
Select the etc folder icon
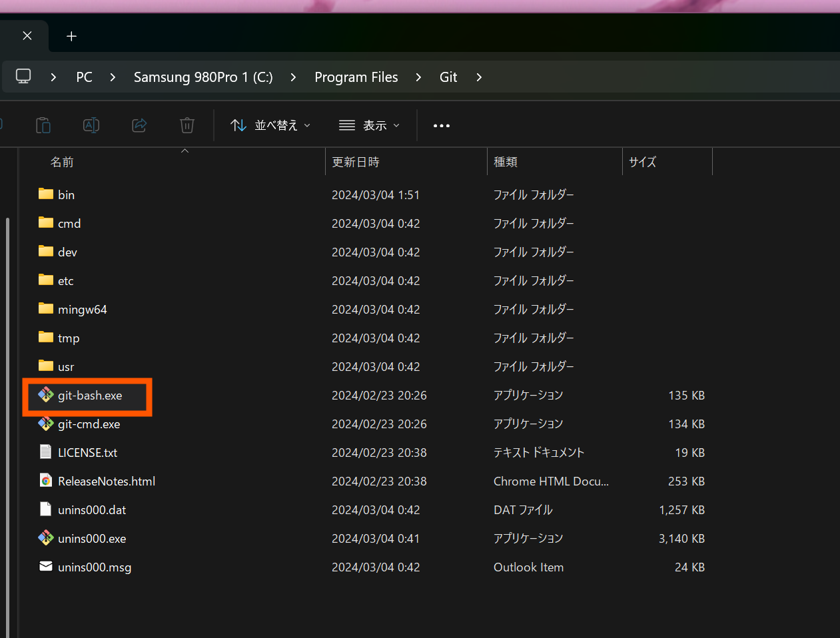46,280
